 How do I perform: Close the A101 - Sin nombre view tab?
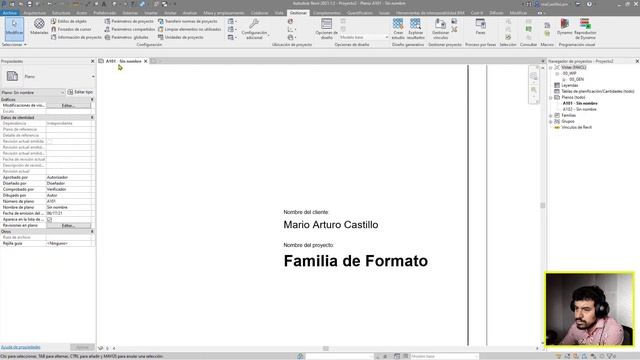coord(145,61)
